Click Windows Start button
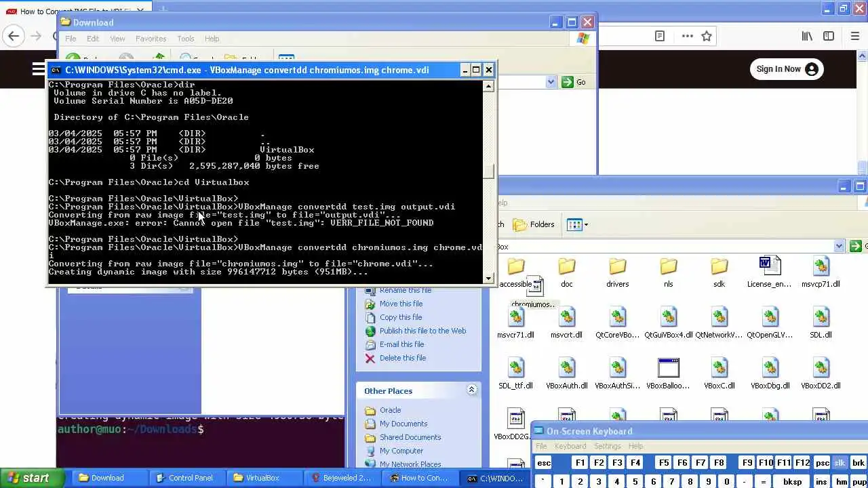This screenshot has height=488, width=868. click(32, 478)
